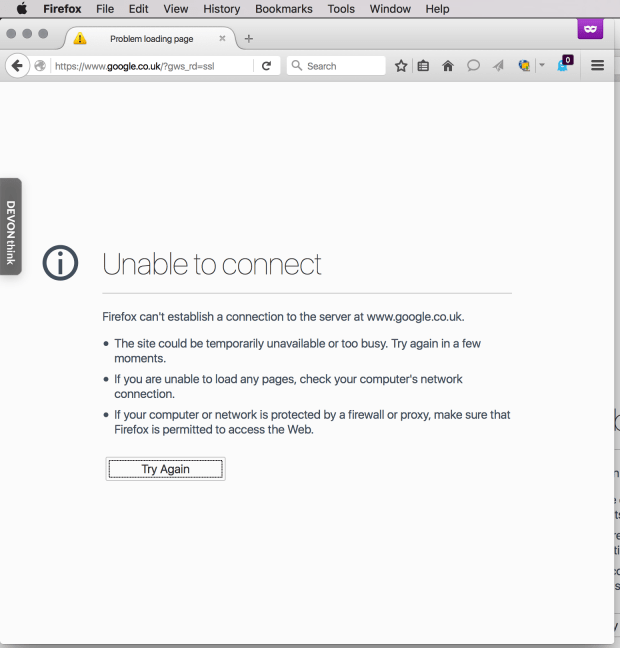Open the Apple menu
This screenshot has width=620, height=648.
point(22,9)
